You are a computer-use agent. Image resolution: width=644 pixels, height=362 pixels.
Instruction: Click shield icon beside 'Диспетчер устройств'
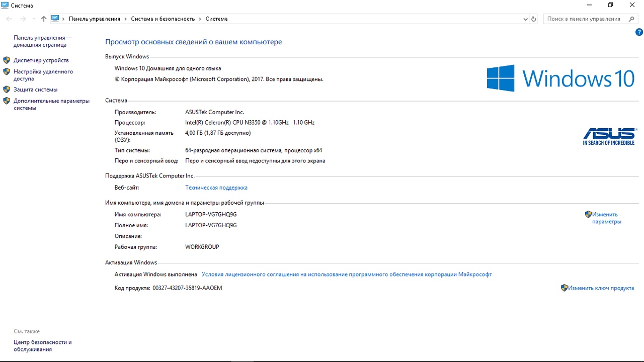coord(7,60)
